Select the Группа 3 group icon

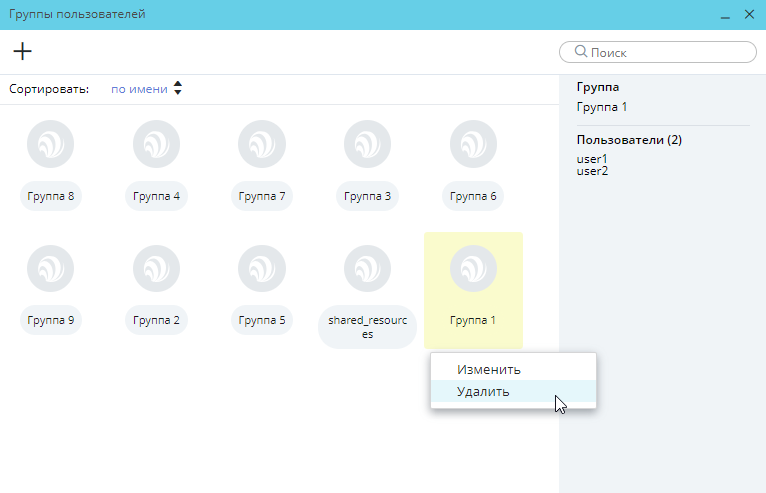tap(367, 144)
